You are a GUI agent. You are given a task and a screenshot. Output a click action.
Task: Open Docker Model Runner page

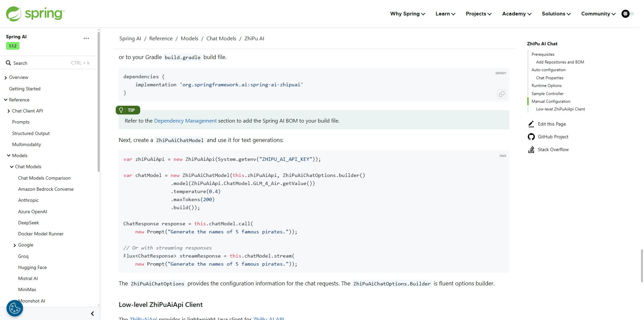(41, 234)
